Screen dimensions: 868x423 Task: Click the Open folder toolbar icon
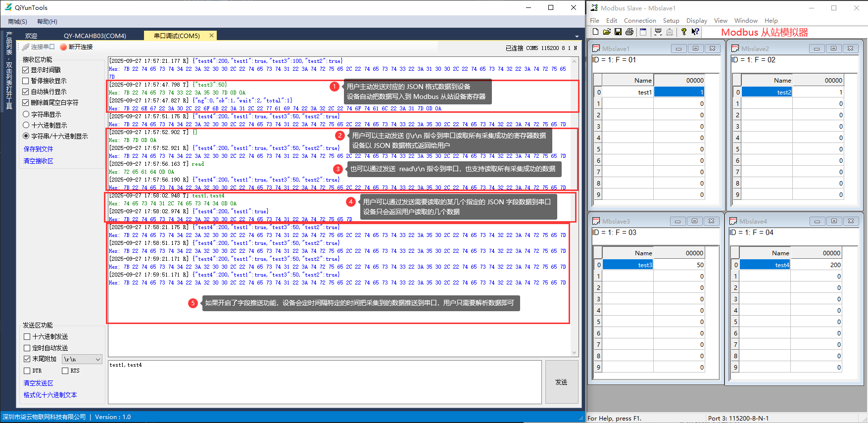607,32
